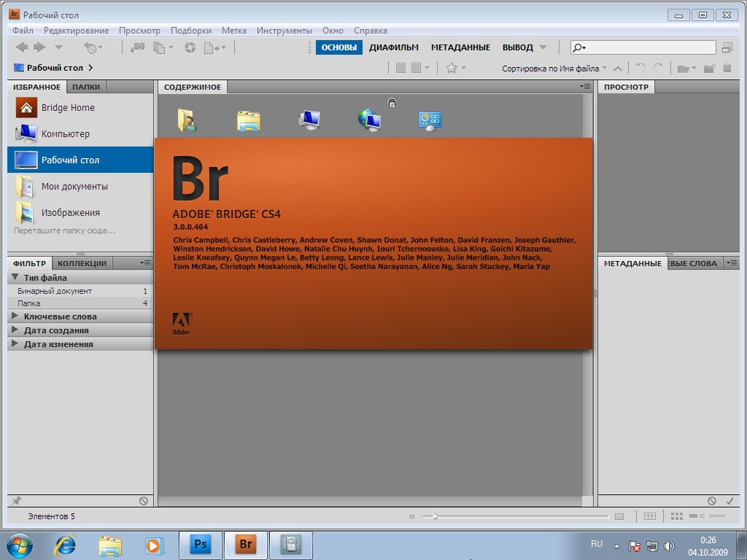Toggle ascending sort order arrow
This screenshot has width=747, height=560.
coord(618,69)
